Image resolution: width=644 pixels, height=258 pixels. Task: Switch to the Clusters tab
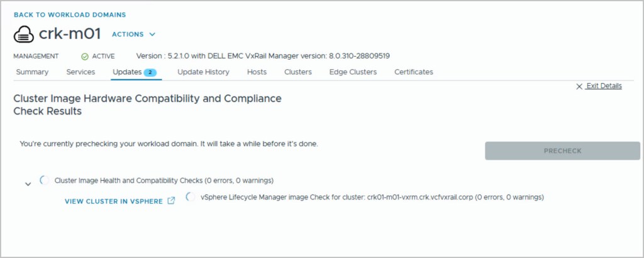coord(298,72)
